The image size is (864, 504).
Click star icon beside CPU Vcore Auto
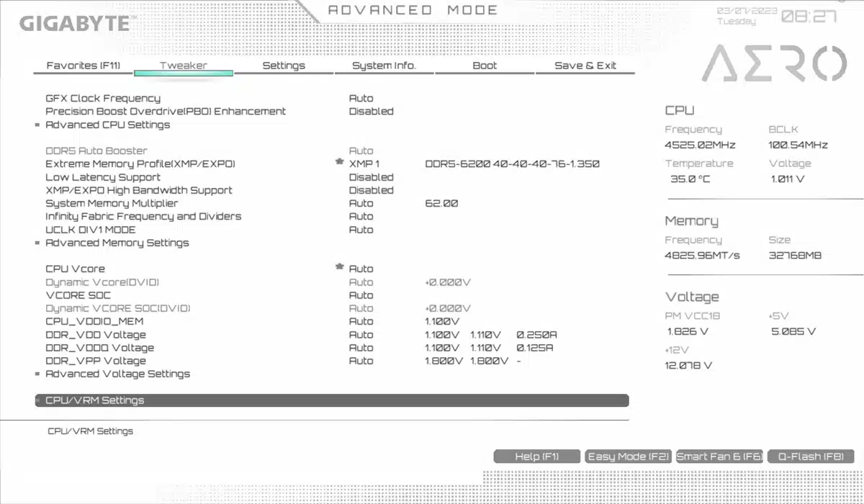coord(339,267)
